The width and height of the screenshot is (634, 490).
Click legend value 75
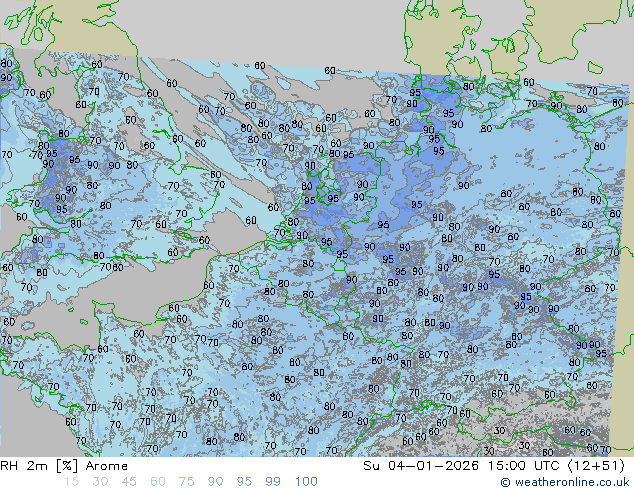coord(186,482)
